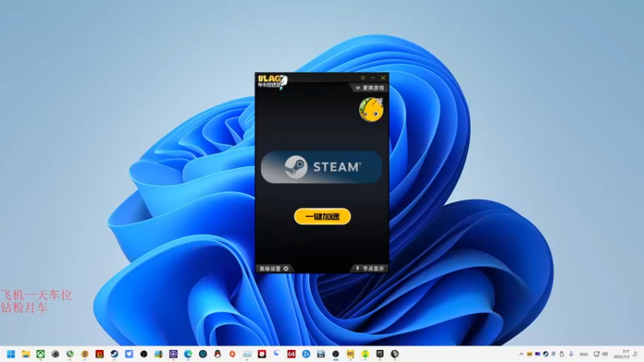Image resolution: width=644 pixels, height=362 pixels.
Task: Open the dark cube taskbar app
Action: click(x=55, y=354)
